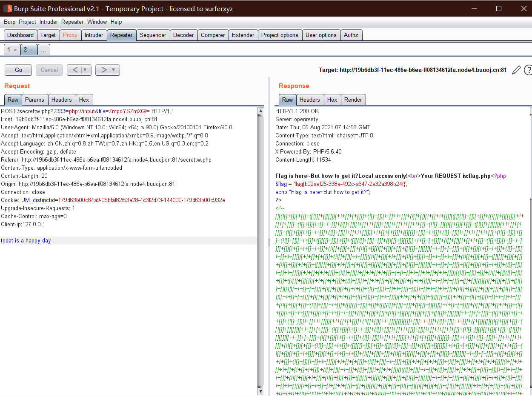Click the response scrollbar up arrow

point(530,111)
